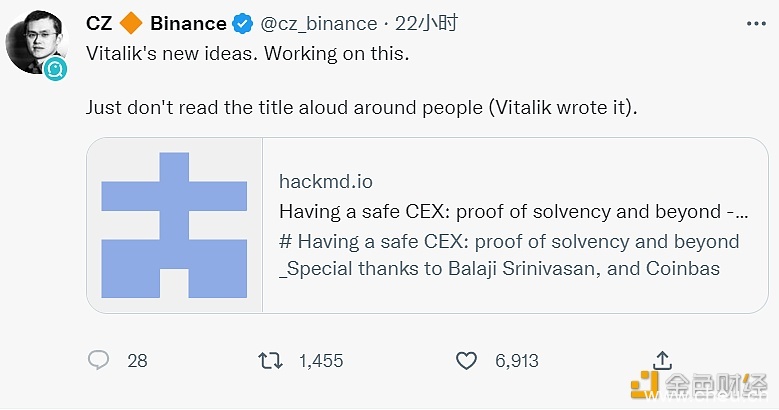Open the 'Having a safe CEX' card title

coord(513,211)
